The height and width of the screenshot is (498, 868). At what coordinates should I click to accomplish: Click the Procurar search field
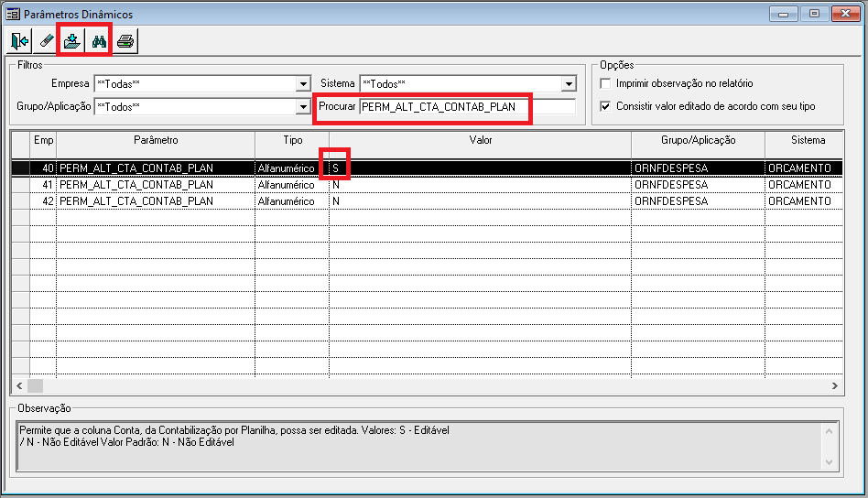pos(468,107)
